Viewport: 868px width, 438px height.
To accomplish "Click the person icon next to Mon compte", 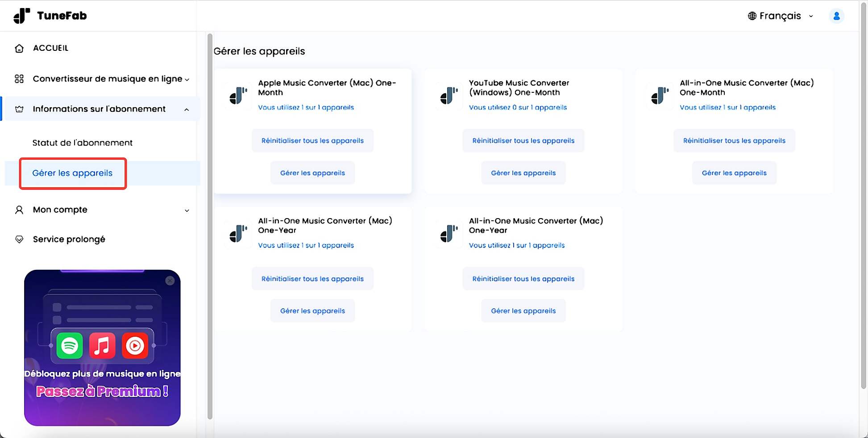I will tap(19, 210).
